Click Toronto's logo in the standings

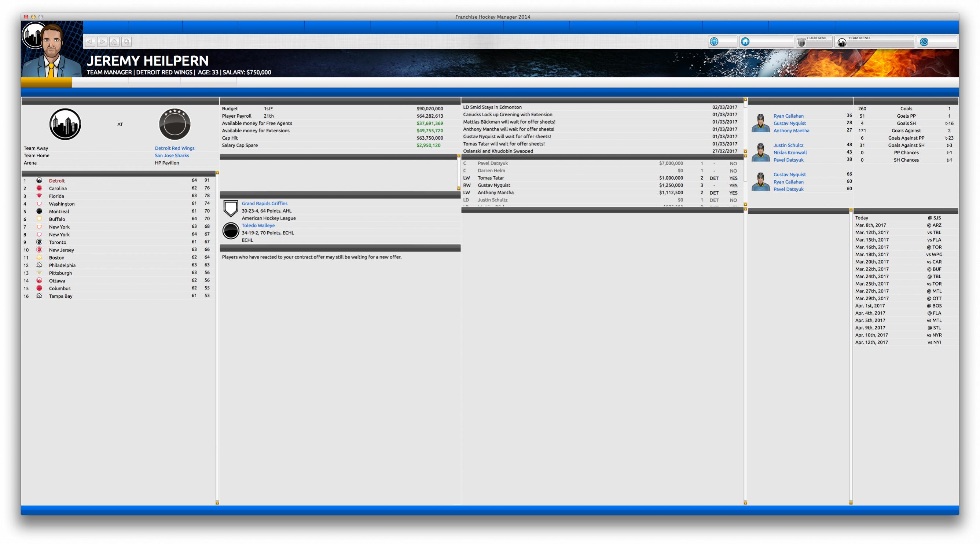pos(39,242)
